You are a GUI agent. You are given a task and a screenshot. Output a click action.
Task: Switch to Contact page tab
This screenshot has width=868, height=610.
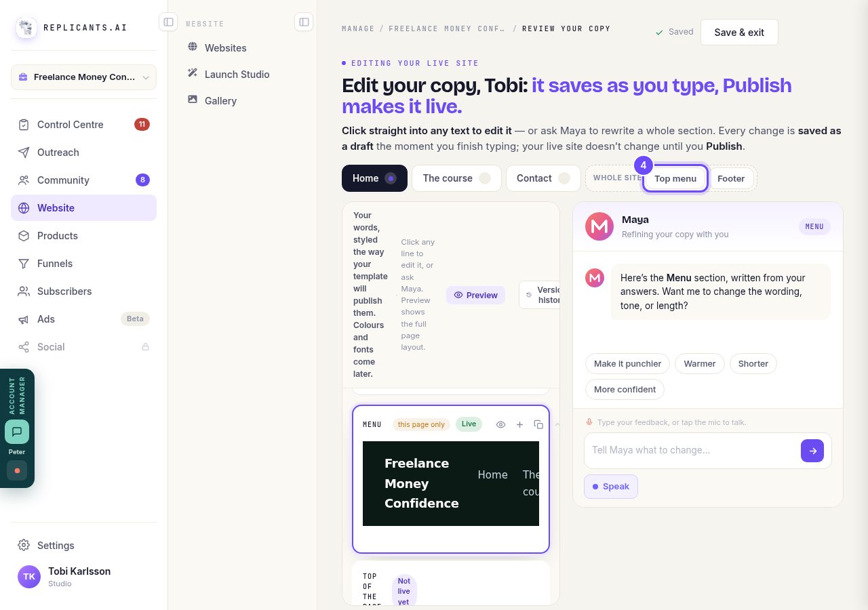(543, 178)
